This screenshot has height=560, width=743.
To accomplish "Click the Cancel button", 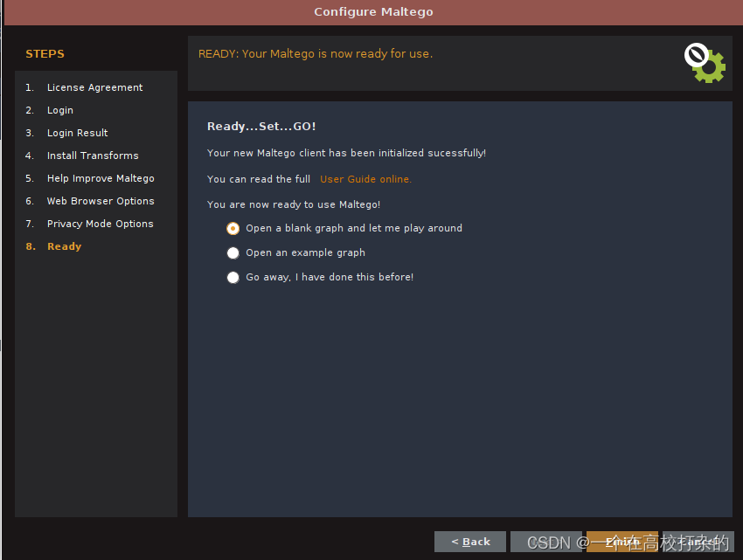I will click(x=698, y=542).
